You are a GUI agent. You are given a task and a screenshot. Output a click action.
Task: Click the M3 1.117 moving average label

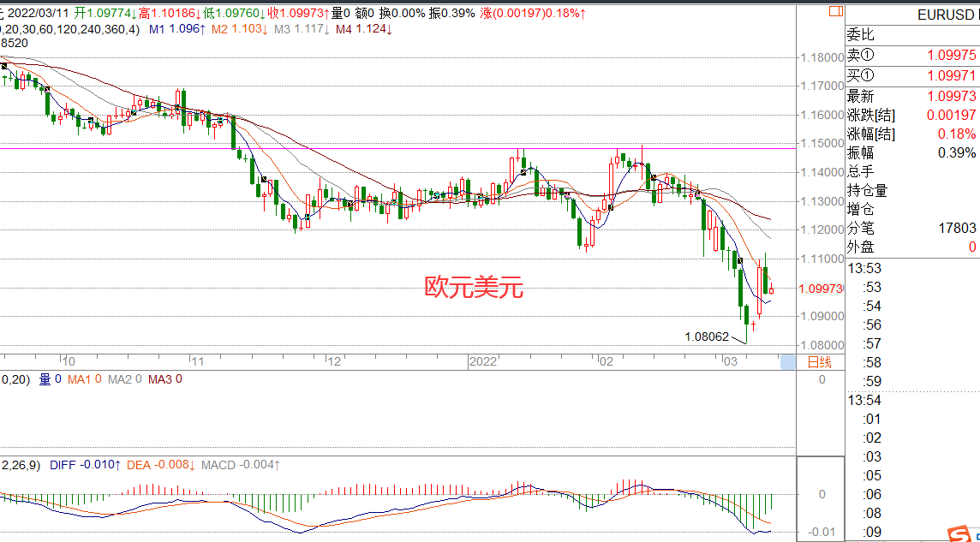pyautogui.click(x=302, y=29)
